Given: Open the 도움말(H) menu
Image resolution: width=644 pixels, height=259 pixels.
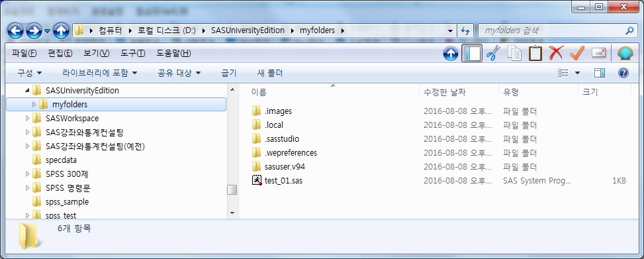Looking at the screenshot, I should (x=173, y=53).
